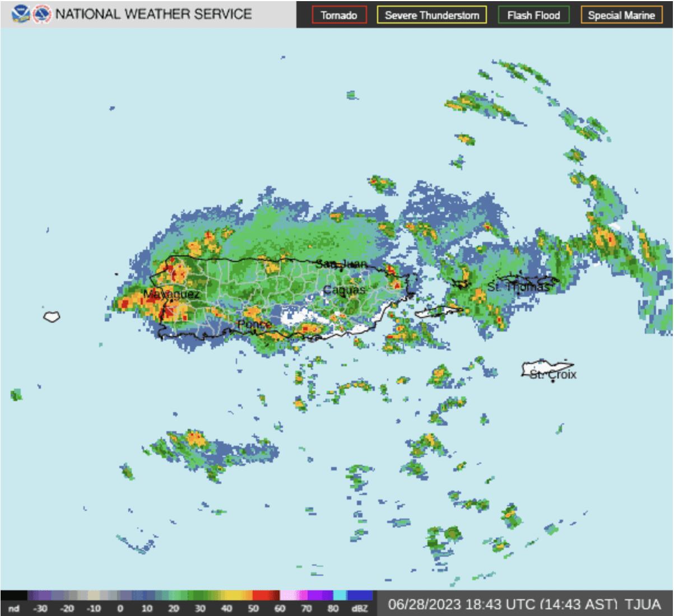Click the St. Thomas island label
Viewport: 674px width, 616px height.
click(518, 287)
